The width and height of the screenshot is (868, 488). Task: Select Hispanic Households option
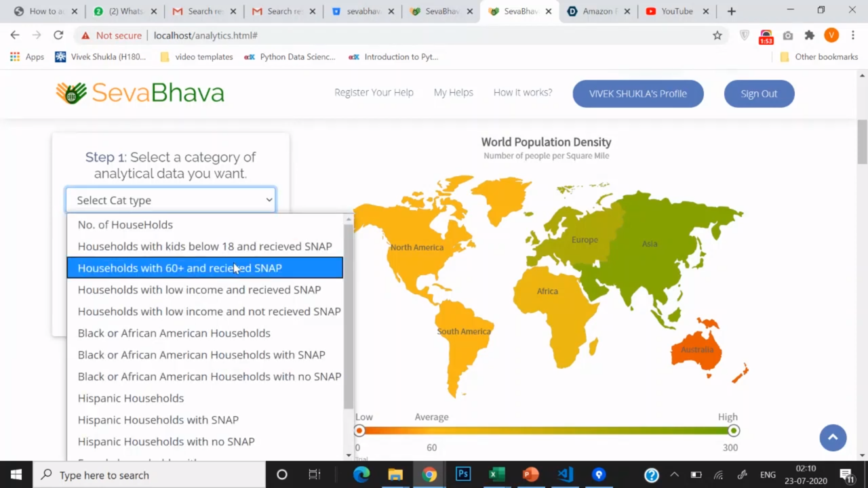(205, 398)
